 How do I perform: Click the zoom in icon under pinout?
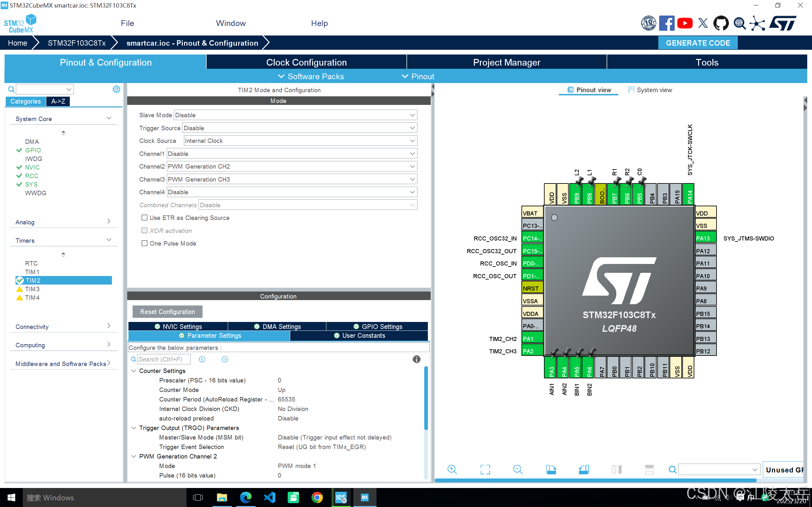coord(452,469)
